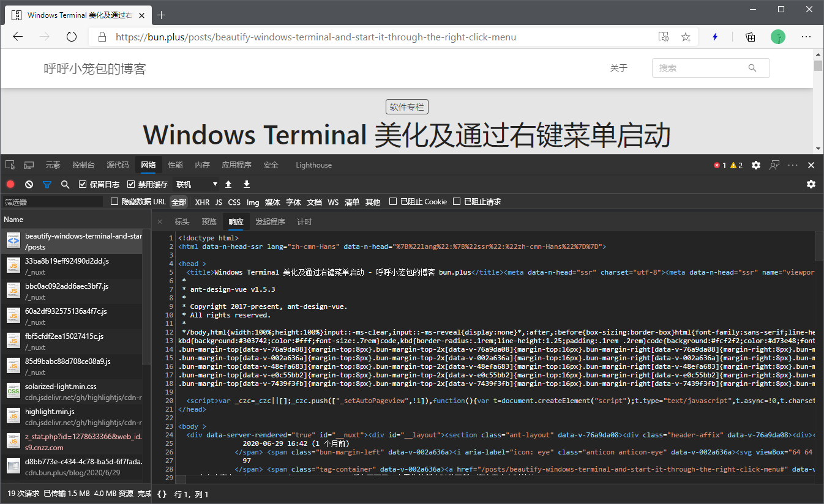
Task: Pretty-print response with curly braces button
Action: (x=162, y=494)
